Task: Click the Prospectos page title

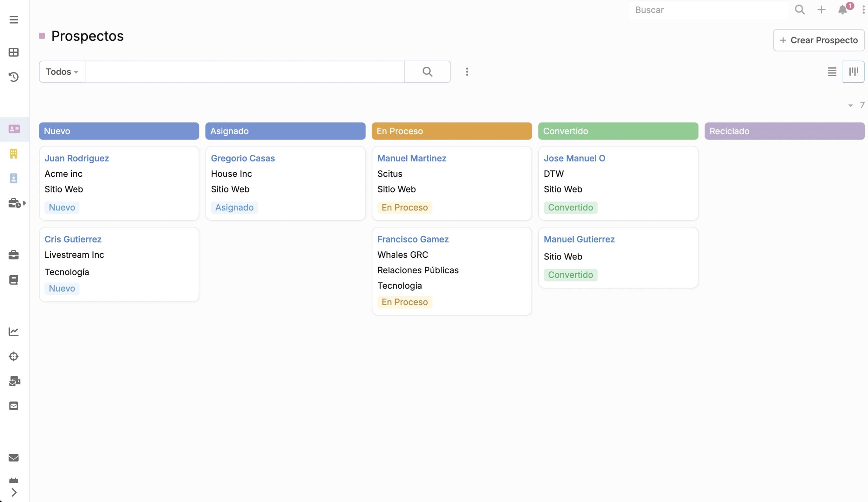Action: pos(87,36)
